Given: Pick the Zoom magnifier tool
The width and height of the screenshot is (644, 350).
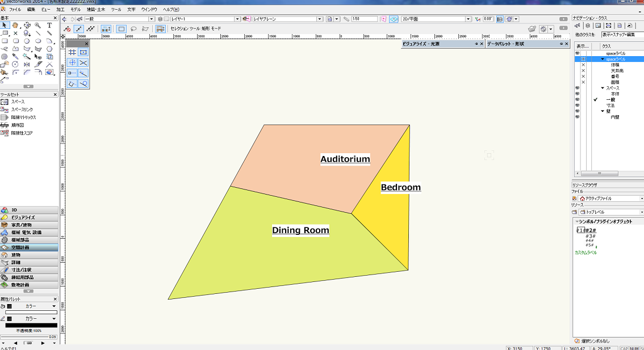Looking at the screenshot, I should click(x=38, y=26).
